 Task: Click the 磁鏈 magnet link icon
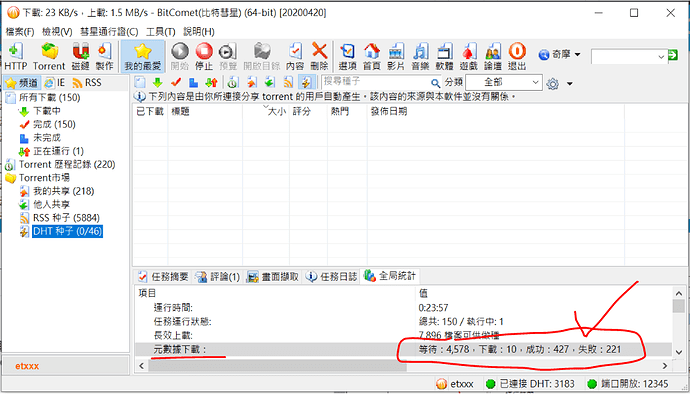[x=80, y=57]
